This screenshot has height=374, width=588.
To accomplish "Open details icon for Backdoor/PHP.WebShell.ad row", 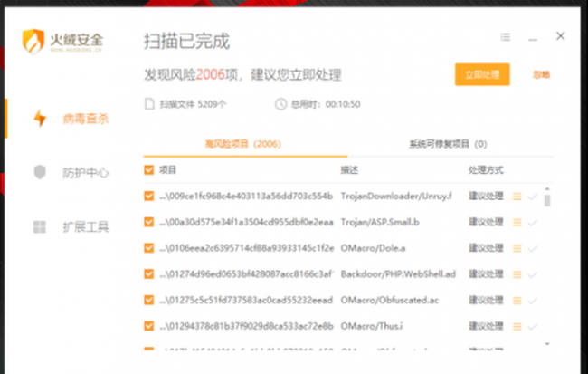I will pyautogui.click(x=517, y=274).
